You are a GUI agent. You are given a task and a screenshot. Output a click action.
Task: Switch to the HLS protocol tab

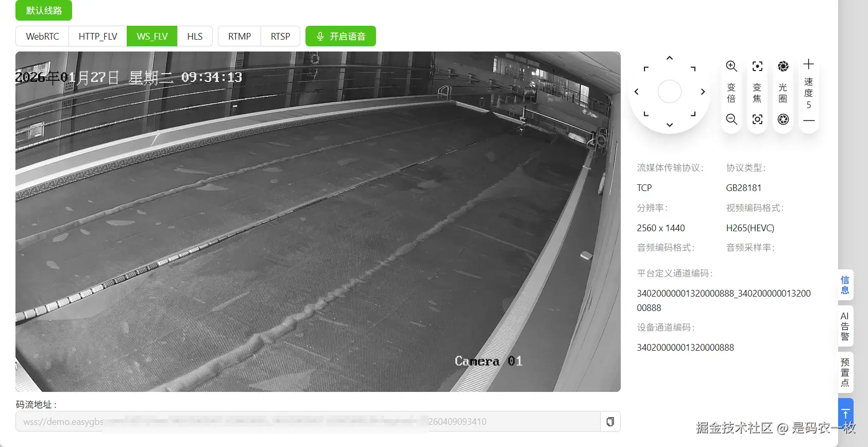coord(195,37)
